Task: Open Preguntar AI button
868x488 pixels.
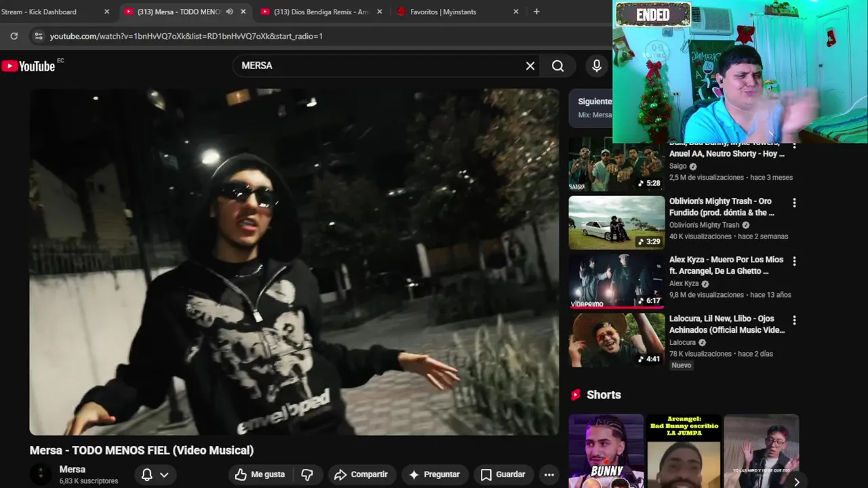Action: pyautogui.click(x=434, y=474)
